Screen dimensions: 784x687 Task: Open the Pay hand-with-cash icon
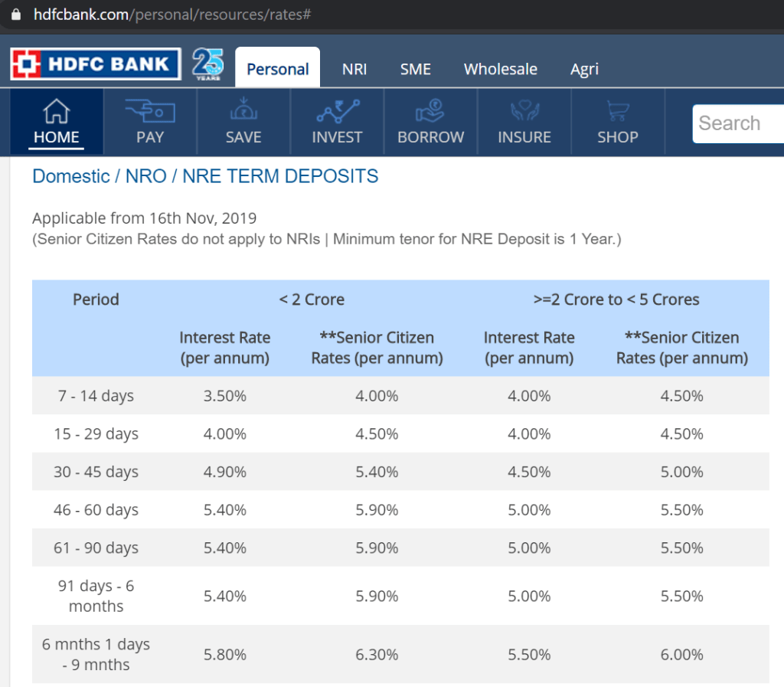(x=150, y=113)
